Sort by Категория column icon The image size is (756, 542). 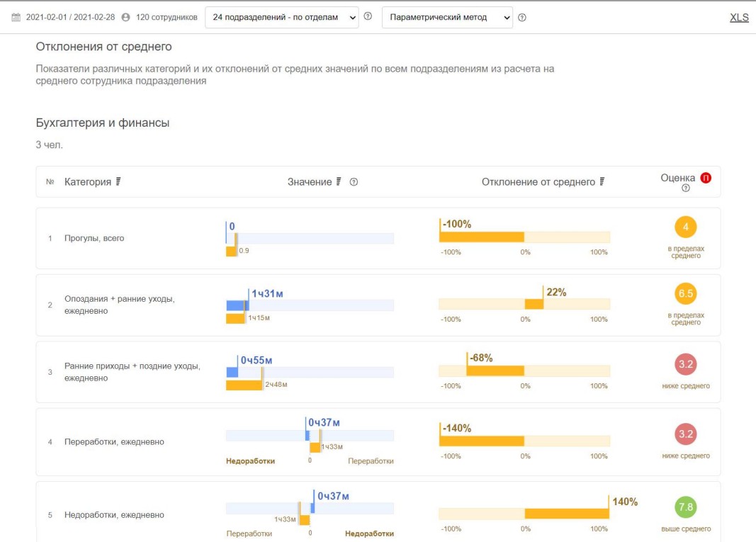click(118, 182)
